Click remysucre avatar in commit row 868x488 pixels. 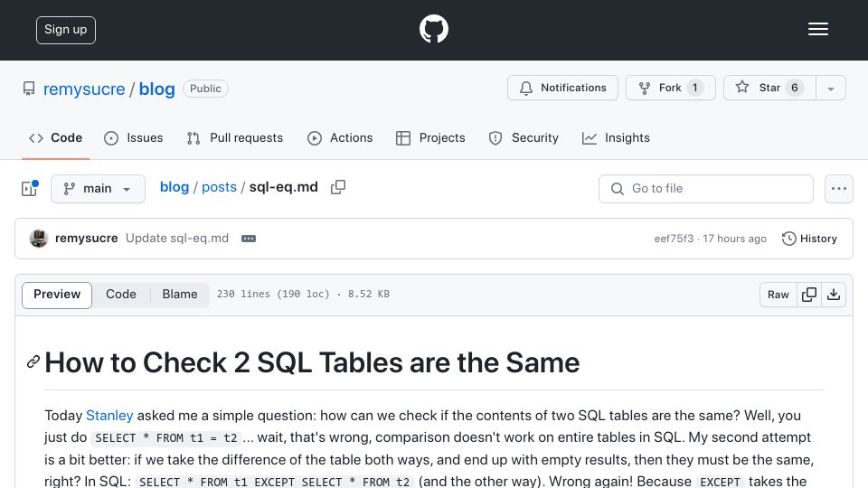(x=39, y=239)
